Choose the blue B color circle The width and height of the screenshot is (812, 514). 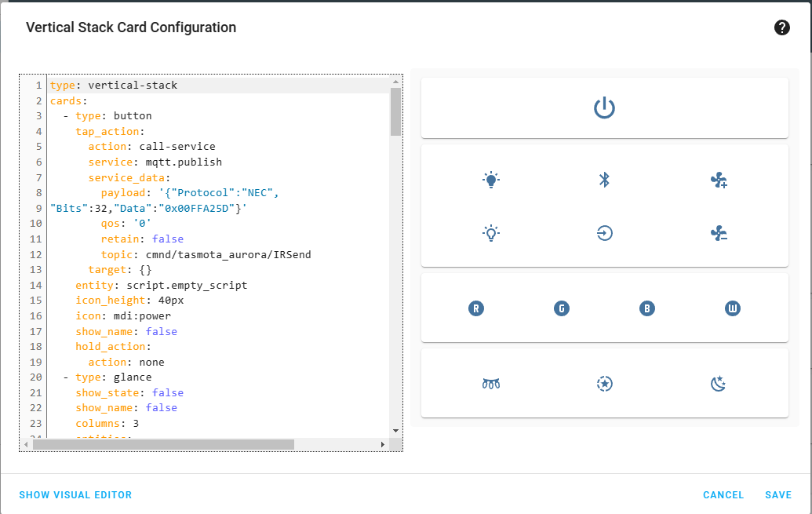[646, 308]
